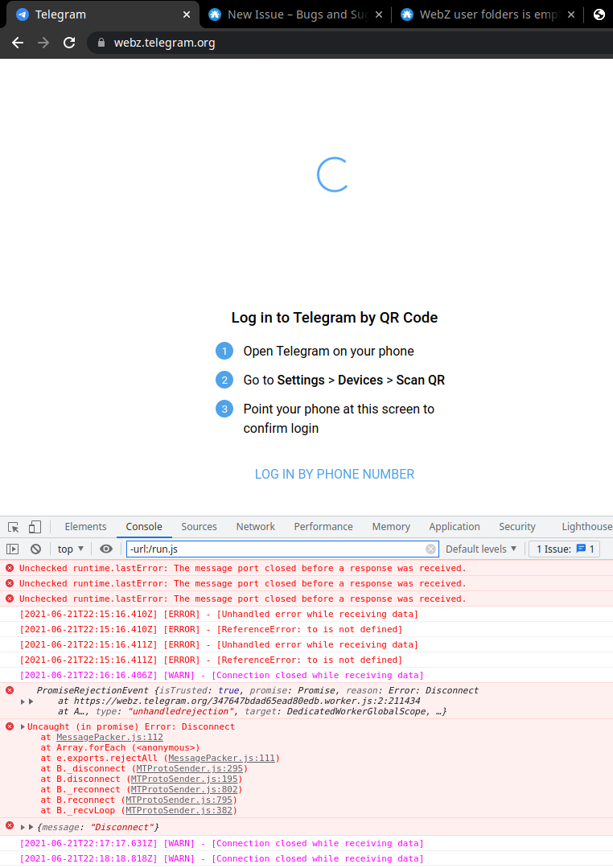Open the MTProtoSender.js:195 source link
Image resolution: width=613 pixels, height=868 pixels.
point(184,780)
